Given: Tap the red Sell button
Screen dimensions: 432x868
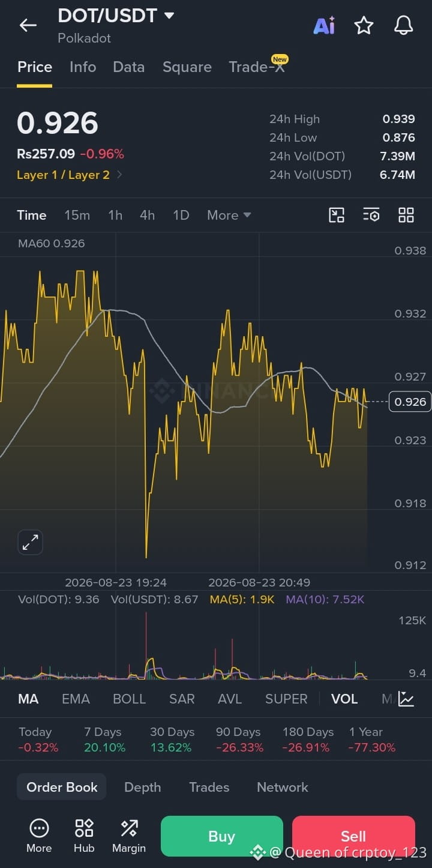Looking at the screenshot, I should [x=353, y=836].
